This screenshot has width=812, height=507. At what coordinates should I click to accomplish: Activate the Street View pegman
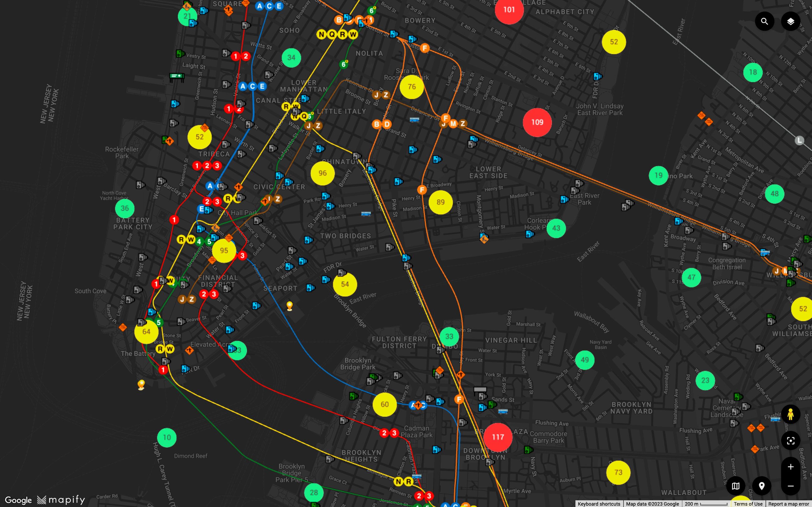(791, 414)
